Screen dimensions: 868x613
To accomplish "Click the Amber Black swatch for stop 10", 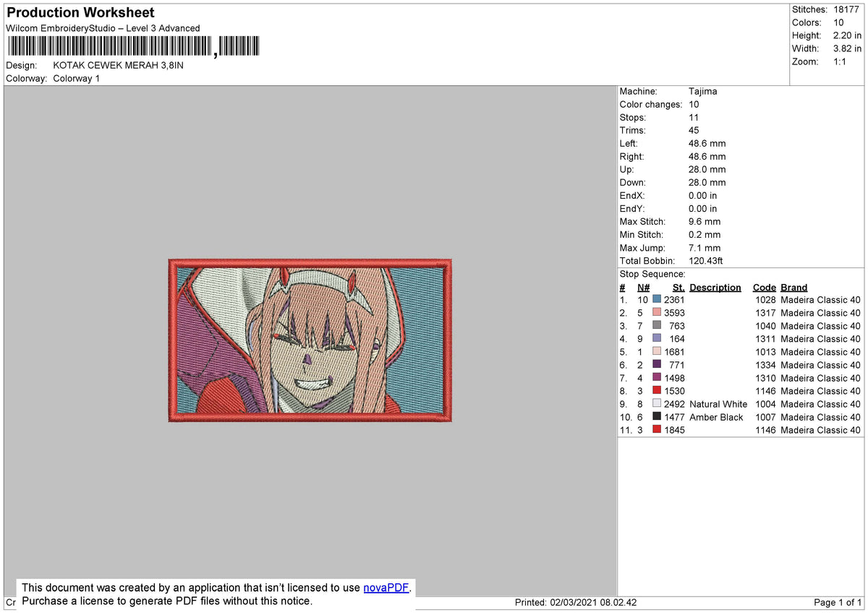I will [x=655, y=417].
